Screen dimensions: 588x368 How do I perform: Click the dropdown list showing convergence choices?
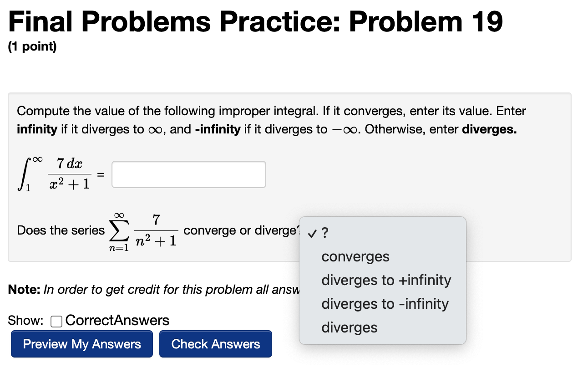coord(382,280)
